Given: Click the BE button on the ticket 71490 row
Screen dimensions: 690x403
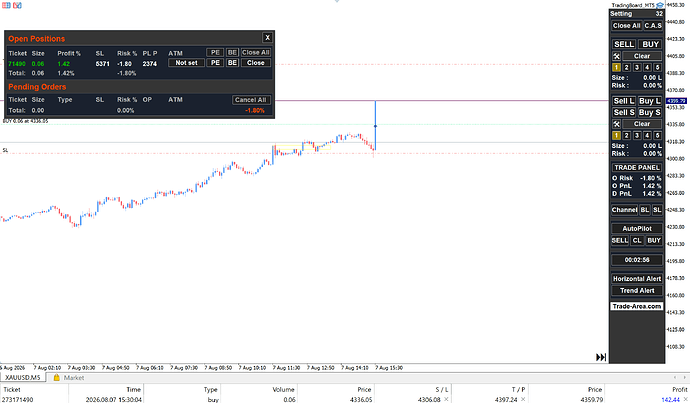Looking at the screenshot, I should pyautogui.click(x=232, y=63).
